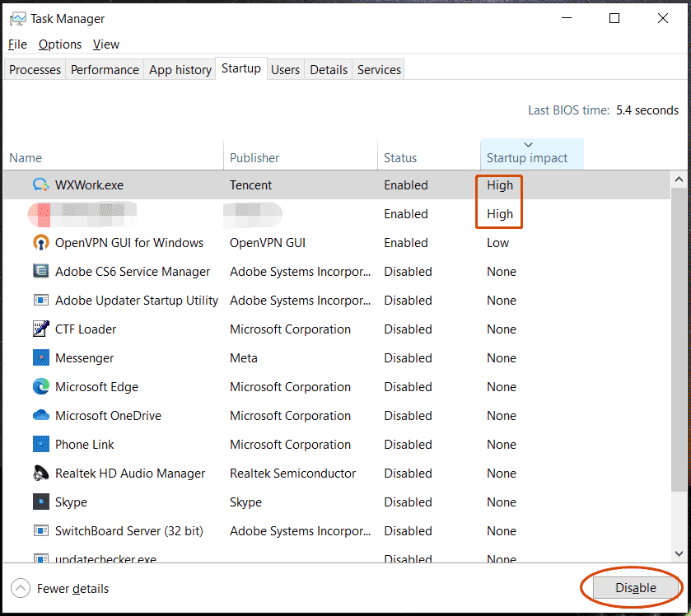691x616 pixels.
Task: Collapse view with Fewer details arrow
Action: [x=21, y=588]
